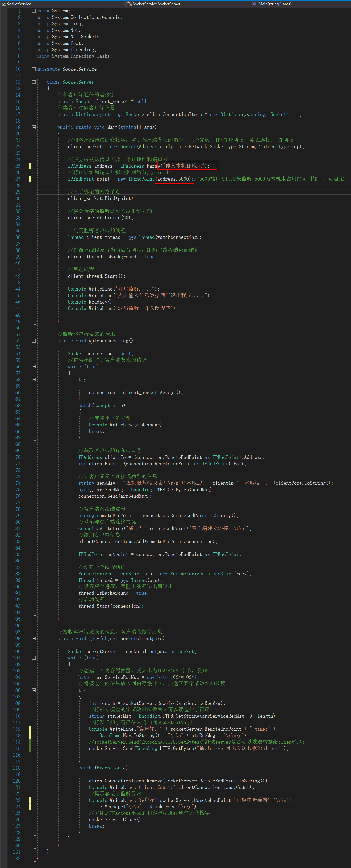
Task: Click the "ParameterizedThreadStart pts" line
Action: click(165, 574)
